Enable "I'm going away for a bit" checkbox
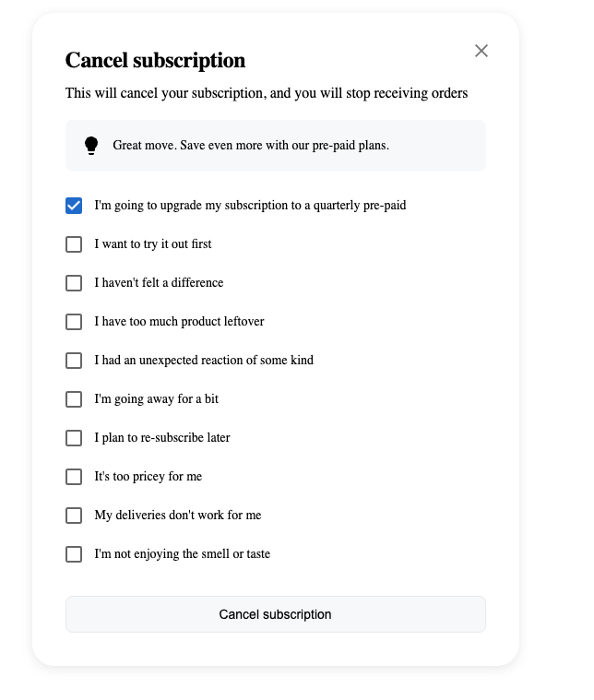This screenshot has height=700, width=594. point(74,399)
